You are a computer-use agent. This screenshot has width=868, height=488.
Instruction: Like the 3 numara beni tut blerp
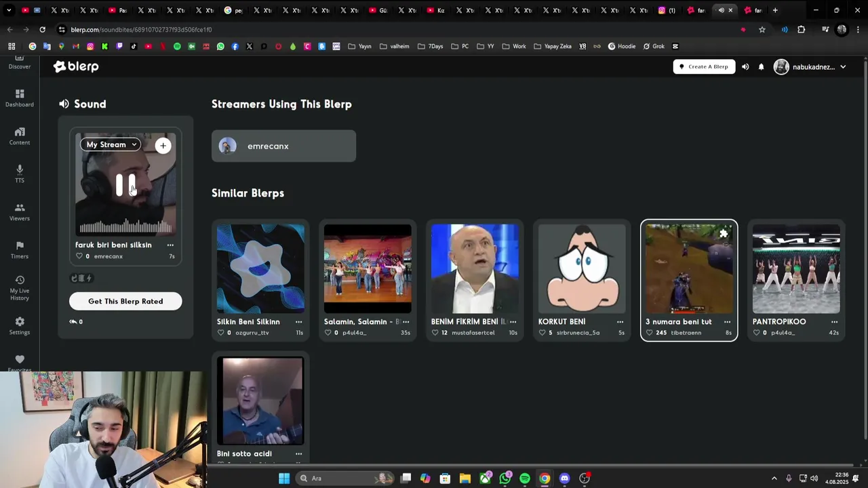(x=649, y=333)
